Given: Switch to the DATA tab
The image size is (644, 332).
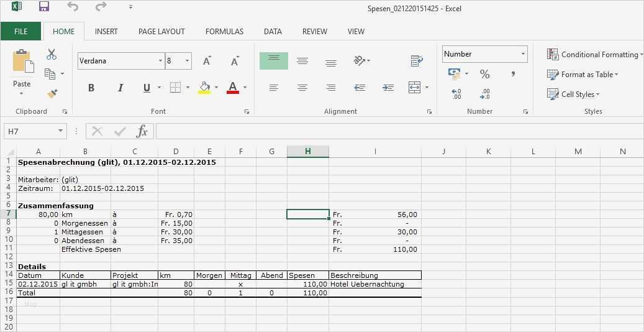Looking at the screenshot, I should [273, 31].
